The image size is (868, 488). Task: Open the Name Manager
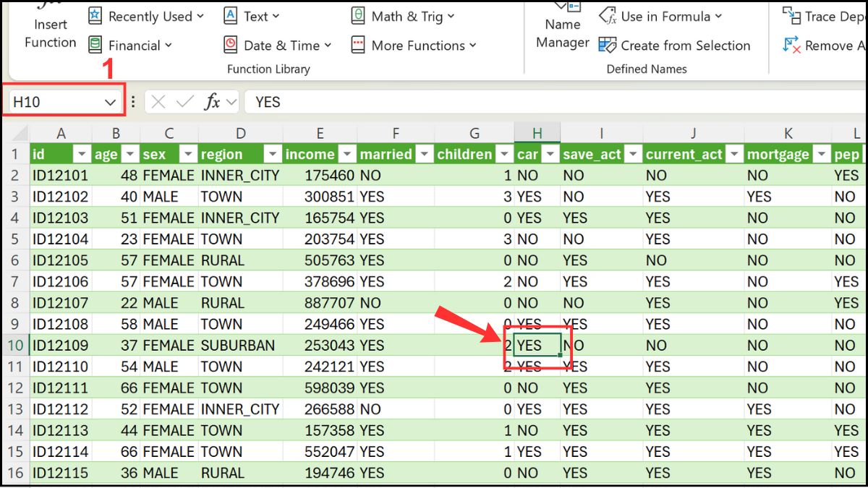tap(562, 33)
